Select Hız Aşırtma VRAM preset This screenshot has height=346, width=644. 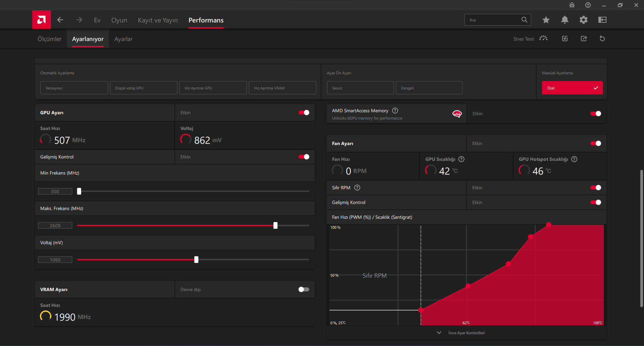click(282, 88)
